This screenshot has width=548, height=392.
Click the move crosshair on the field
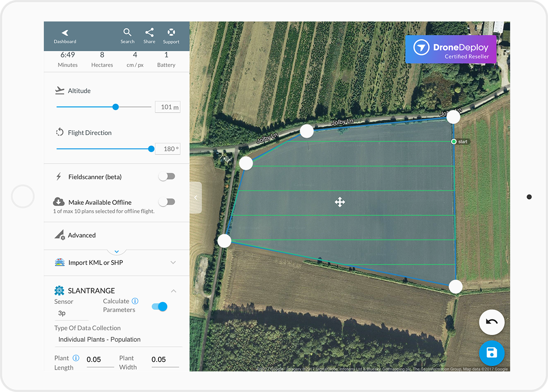click(340, 202)
